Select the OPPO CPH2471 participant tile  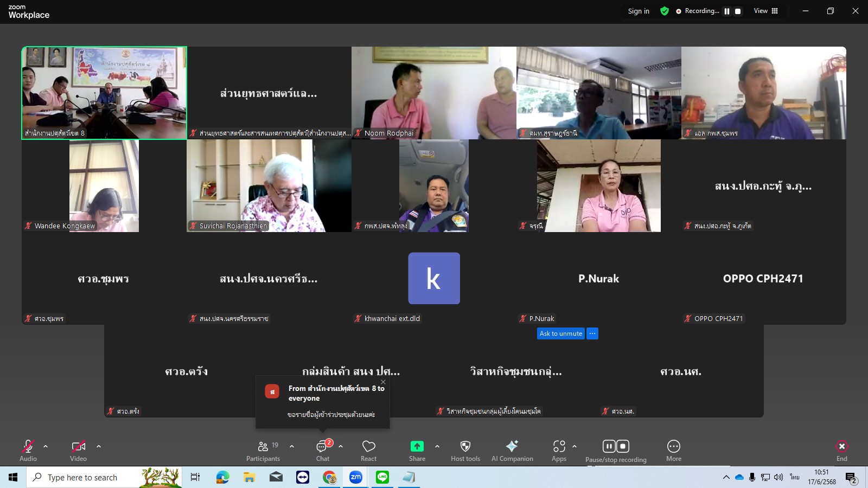(764, 278)
